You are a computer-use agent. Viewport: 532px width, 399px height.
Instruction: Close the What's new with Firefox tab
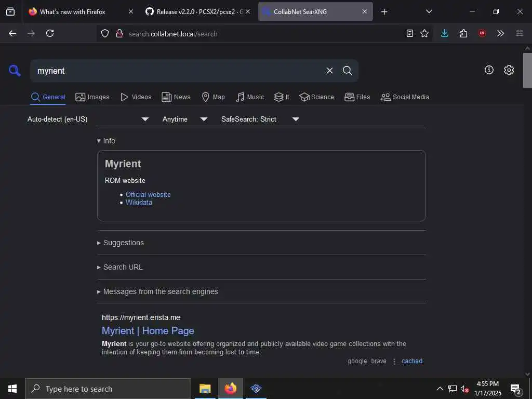tap(130, 11)
